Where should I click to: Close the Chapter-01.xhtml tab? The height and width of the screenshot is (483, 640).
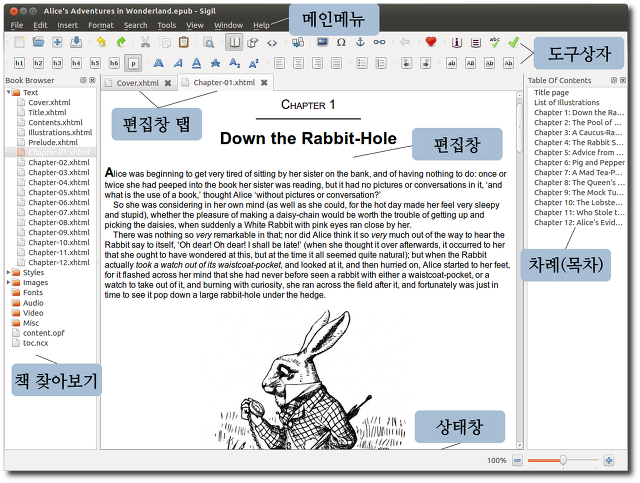click(264, 82)
